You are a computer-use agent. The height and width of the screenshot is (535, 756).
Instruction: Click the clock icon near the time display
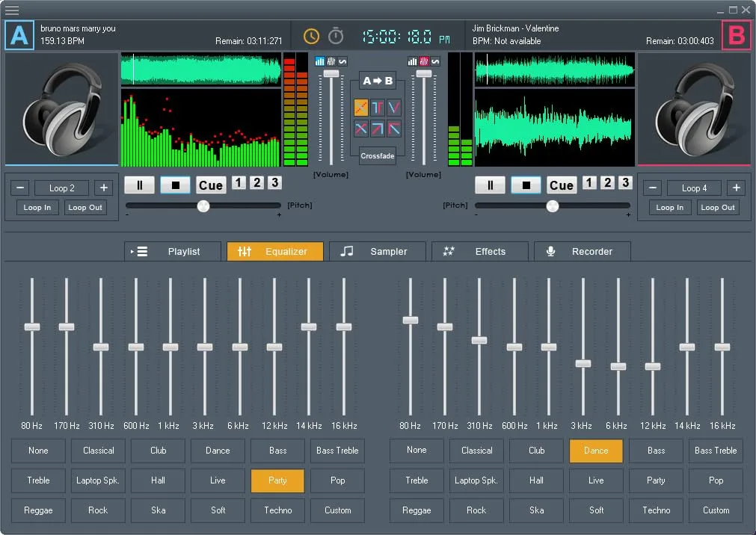311,34
